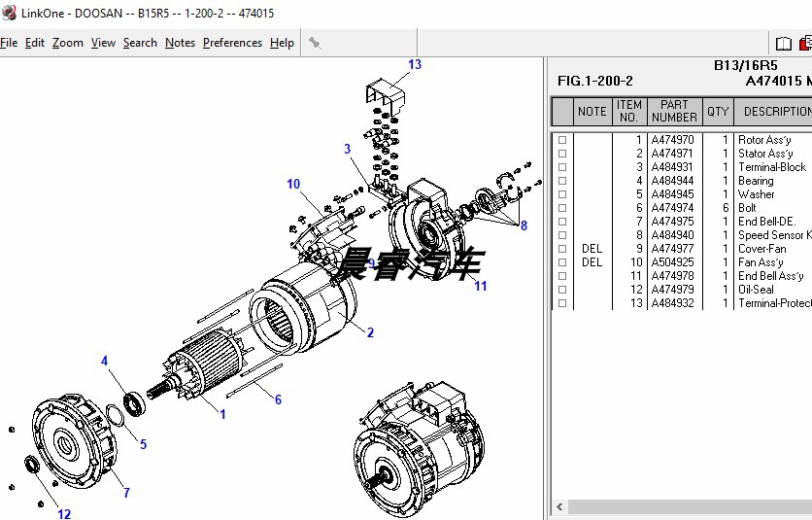Click the PART NUMBER column header
Screen dimensions: 812x520
pos(674,112)
